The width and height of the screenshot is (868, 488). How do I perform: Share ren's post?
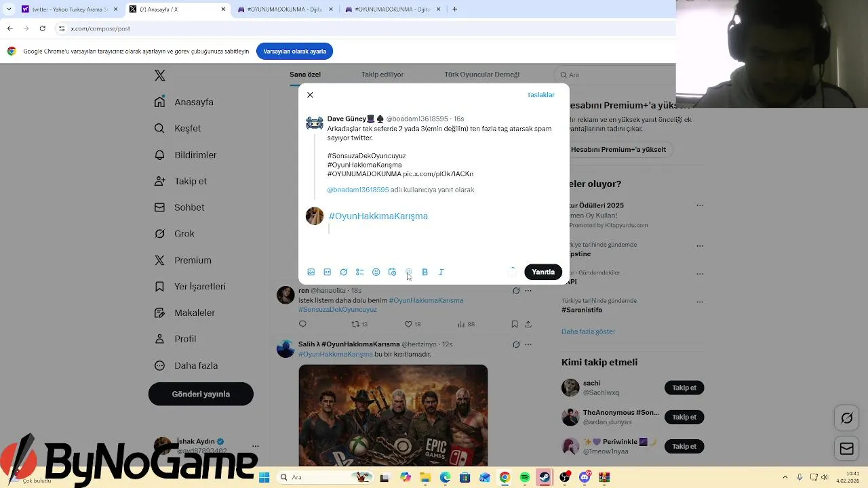pyautogui.click(x=528, y=324)
